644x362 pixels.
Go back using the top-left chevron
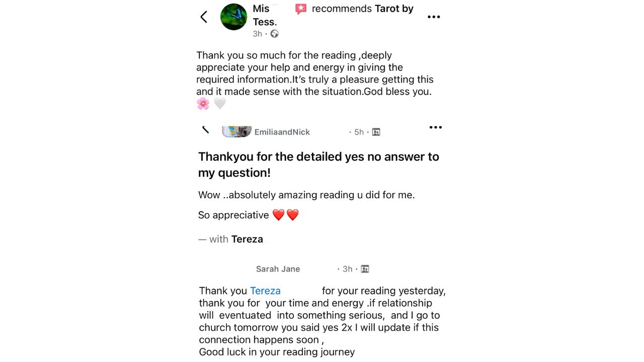coord(204,17)
